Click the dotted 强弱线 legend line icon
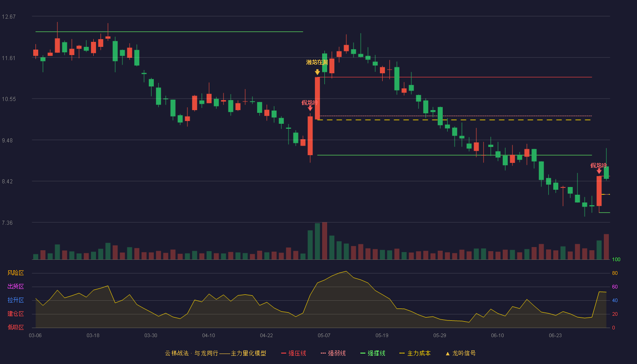Image resolution: width=637 pixels, height=364 pixels. (x=323, y=354)
